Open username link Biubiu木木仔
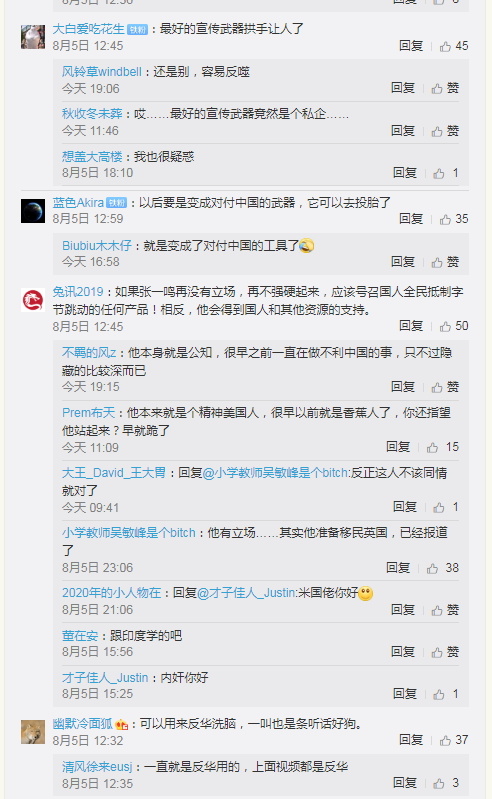Image resolution: width=492 pixels, height=799 pixels. pos(97,246)
